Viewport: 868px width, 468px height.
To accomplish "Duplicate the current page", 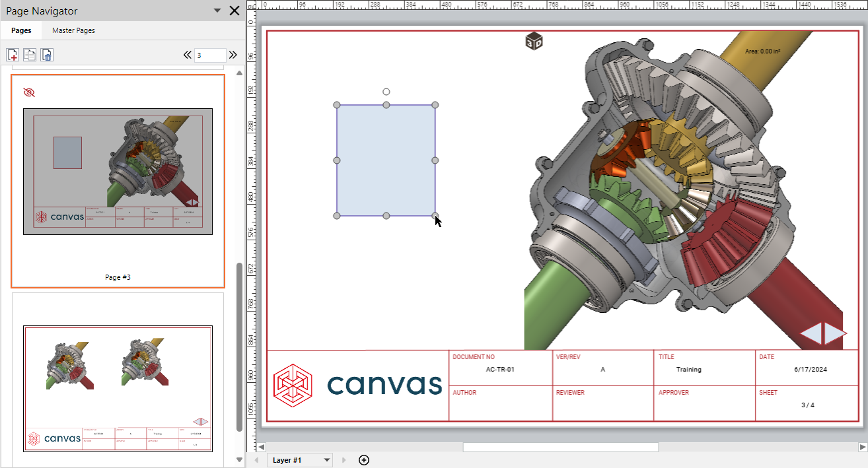I will [29, 55].
